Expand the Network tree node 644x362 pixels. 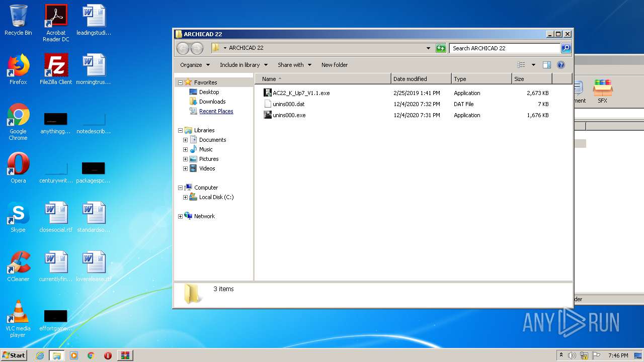[x=180, y=216]
